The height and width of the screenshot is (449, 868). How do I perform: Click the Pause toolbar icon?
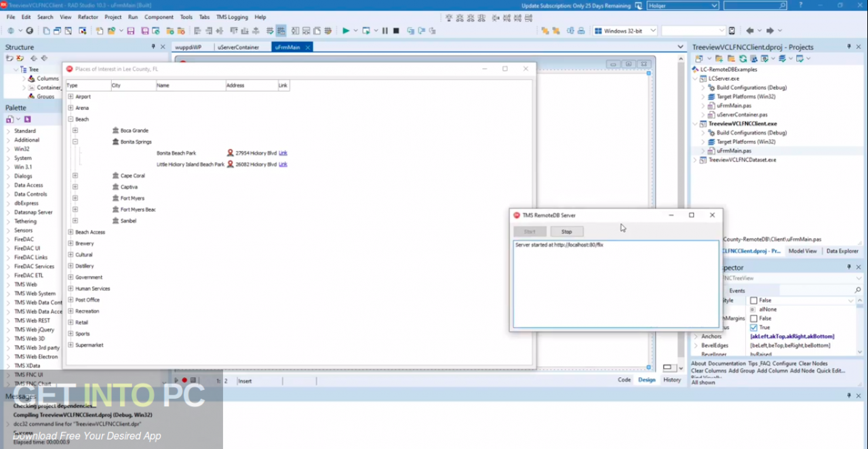384,31
